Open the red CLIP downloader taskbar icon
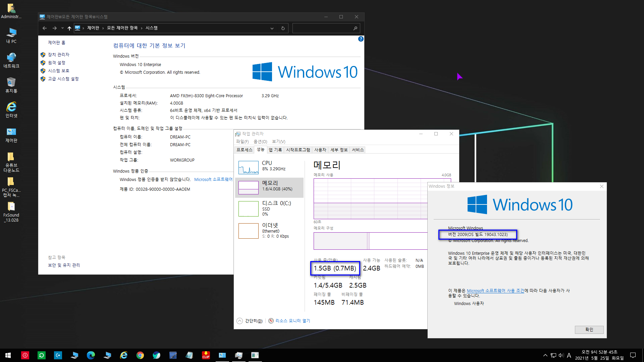The height and width of the screenshot is (362, 644). tap(206, 355)
